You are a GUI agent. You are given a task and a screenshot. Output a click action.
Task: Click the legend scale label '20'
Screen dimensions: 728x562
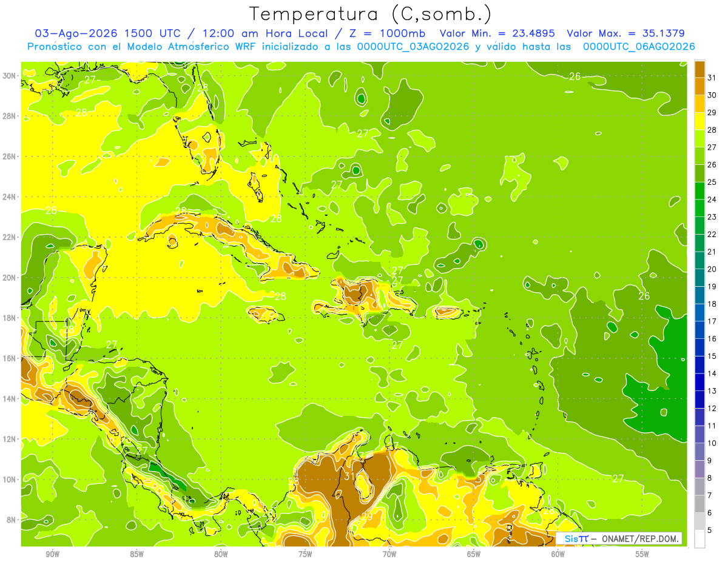click(712, 269)
